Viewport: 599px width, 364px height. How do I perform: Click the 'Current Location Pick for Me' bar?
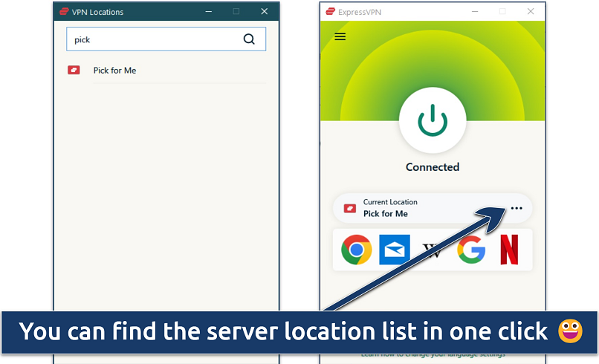click(433, 208)
